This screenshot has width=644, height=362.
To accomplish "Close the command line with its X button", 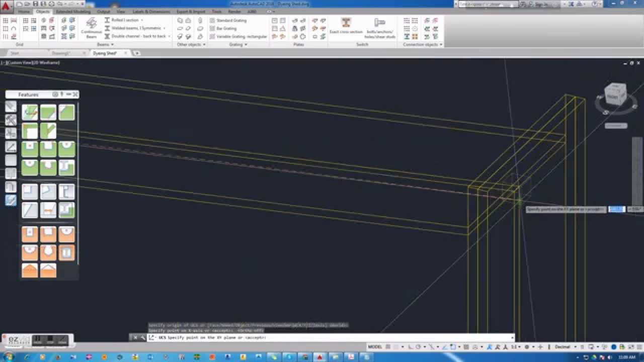I will click(x=135, y=337).
